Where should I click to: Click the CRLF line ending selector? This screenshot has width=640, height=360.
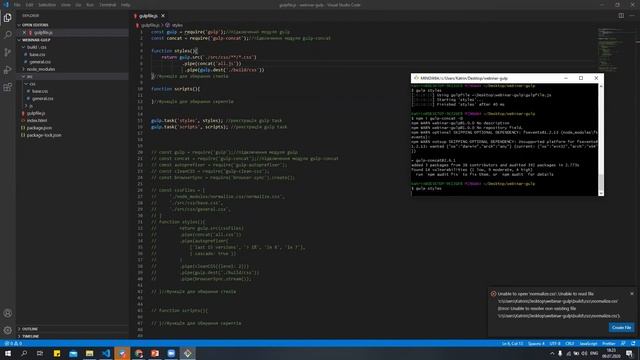(x=570, y=344)
